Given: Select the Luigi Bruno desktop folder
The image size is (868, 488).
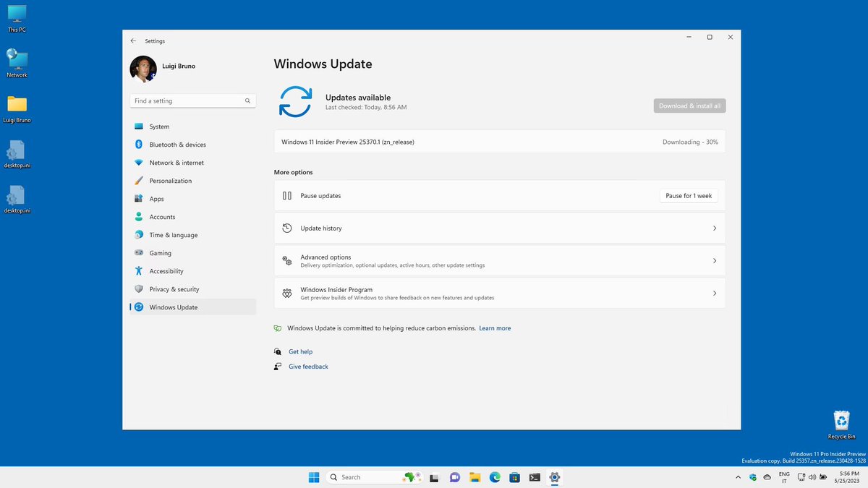Looking at the screenshot, I should click(17, 109).
